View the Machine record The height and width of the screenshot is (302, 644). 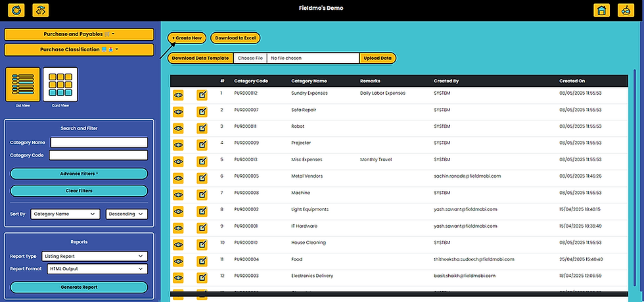(178, 195)
